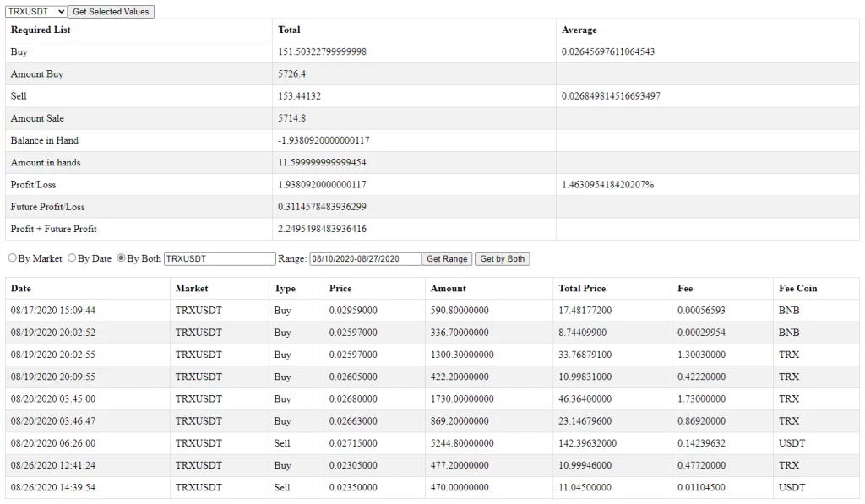Screen dimensions: 865x504
Task: Click date 08/20/2020 06:26:00
Action: click(53, 442)
